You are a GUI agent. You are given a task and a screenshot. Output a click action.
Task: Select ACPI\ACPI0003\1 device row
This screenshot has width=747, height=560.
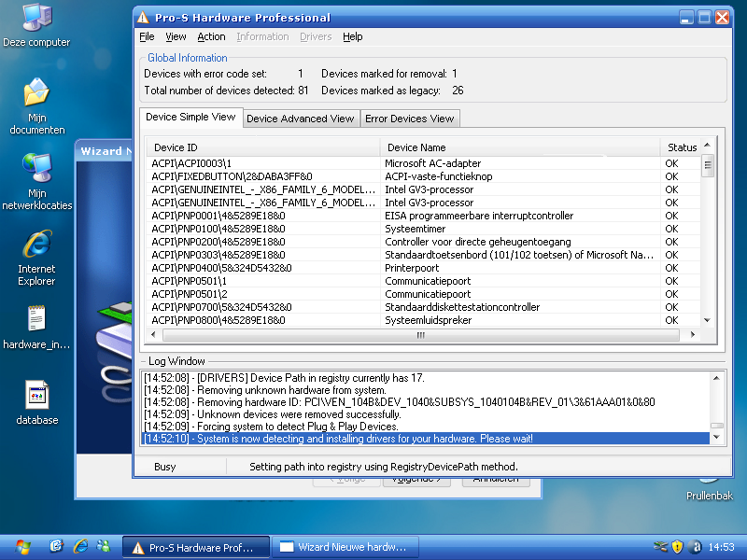tap(423, 163)
